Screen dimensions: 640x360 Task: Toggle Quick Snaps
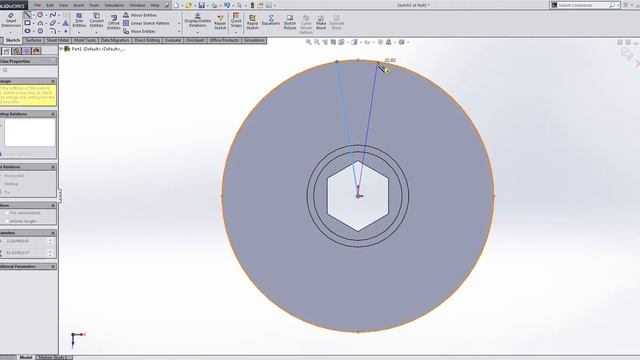pos(236,20)
